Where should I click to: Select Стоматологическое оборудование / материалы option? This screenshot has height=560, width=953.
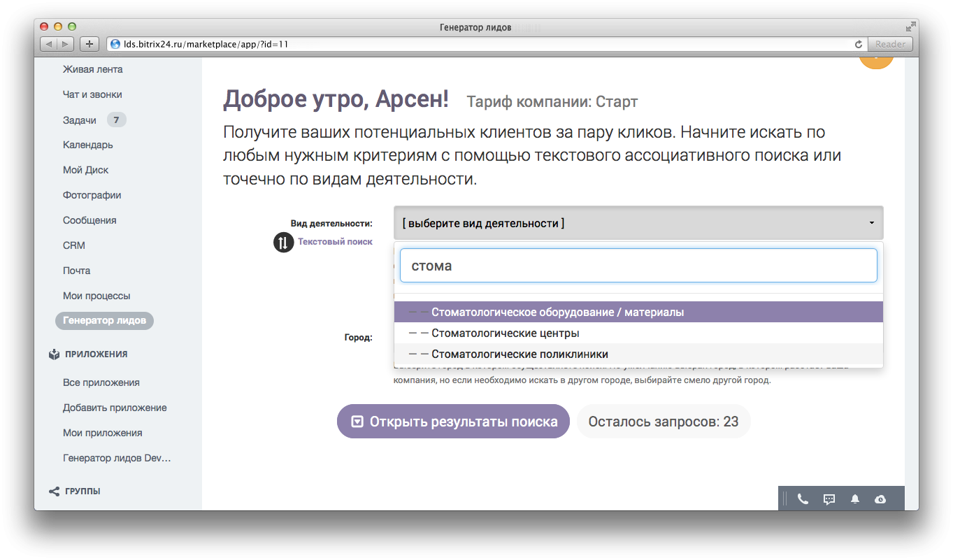[x=638, y=312]
